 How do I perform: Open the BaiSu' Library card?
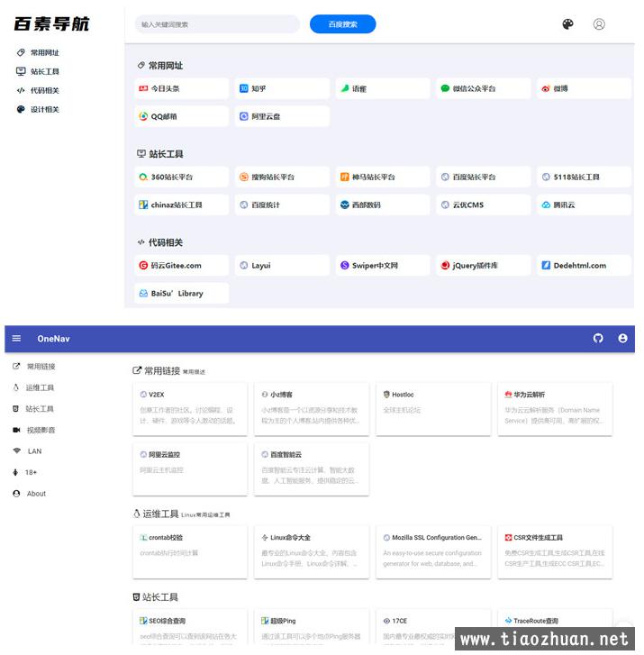point(182,294)
